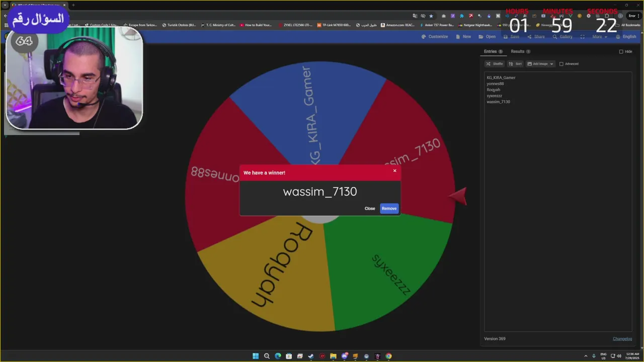Switch to the Entries tab
The width and height of the screenshot is (644, 362).
pyautogui.click(x=493, y=51)
